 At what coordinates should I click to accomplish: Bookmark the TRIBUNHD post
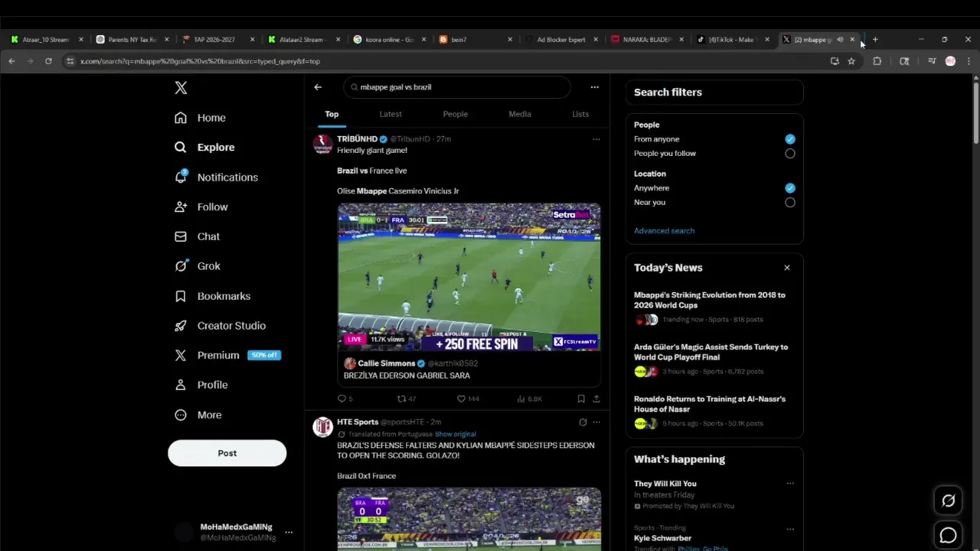tap(581, 399)
